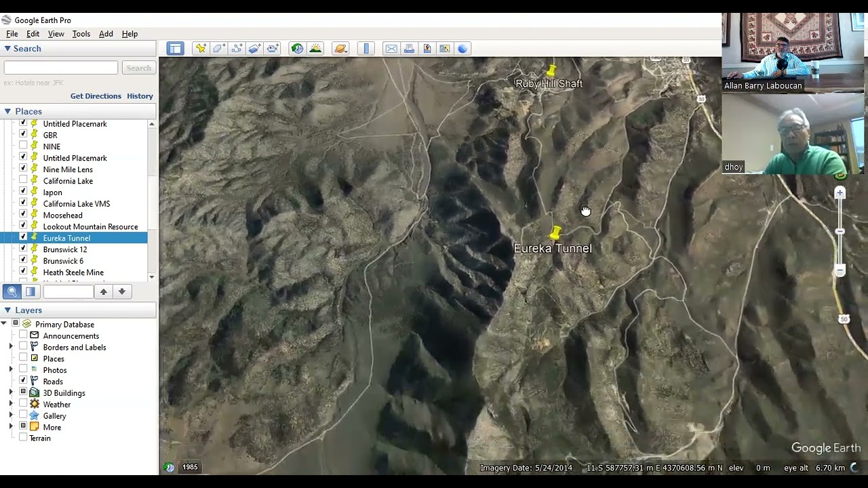This screenshot has height=488, width=868.
Task: Collapse the Primary Database tree node
Action: pyautogui.click(x=4, y=324)
